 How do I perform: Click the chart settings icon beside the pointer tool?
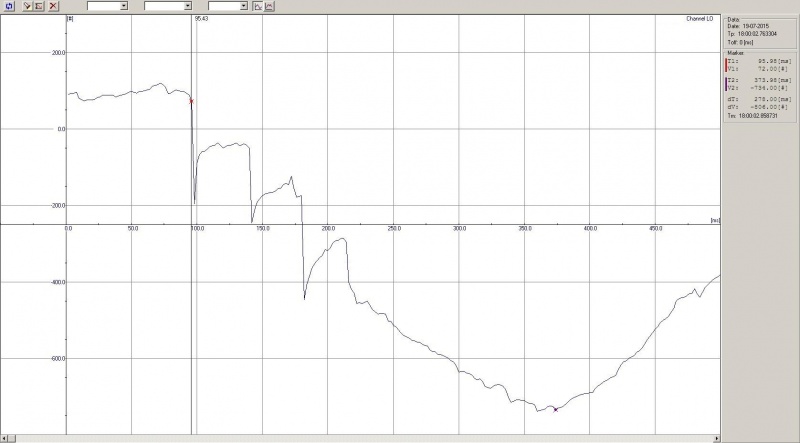(39, 6)
